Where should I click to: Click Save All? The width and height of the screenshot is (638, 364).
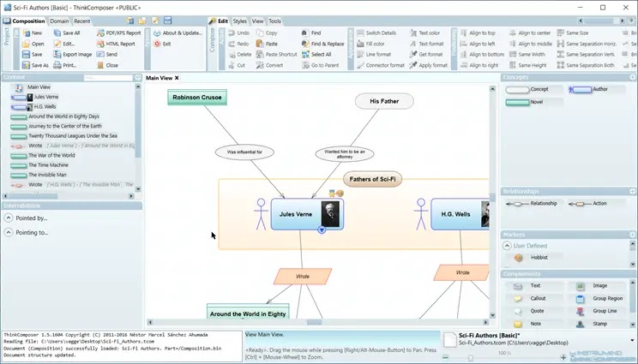click(x=67, y=33)
